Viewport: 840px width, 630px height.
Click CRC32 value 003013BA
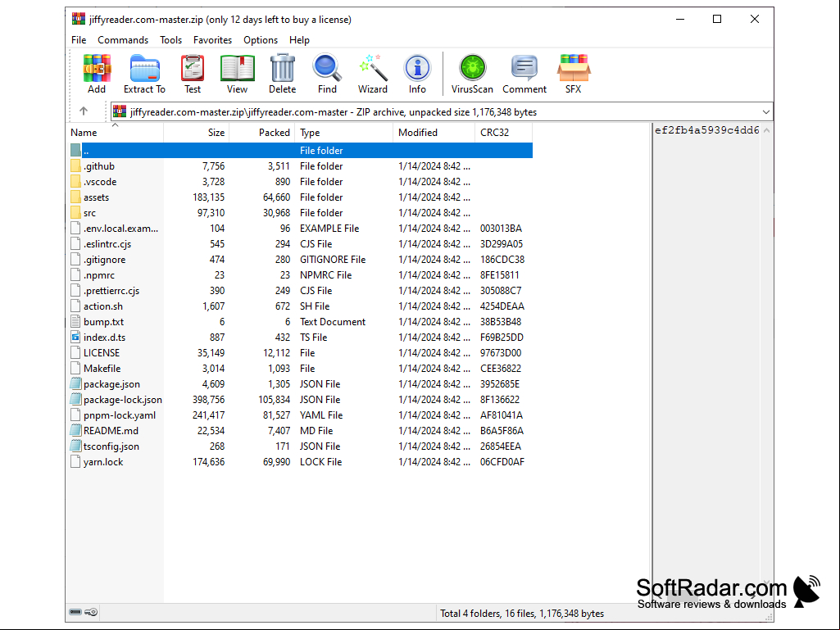click(x=501, y=229)
